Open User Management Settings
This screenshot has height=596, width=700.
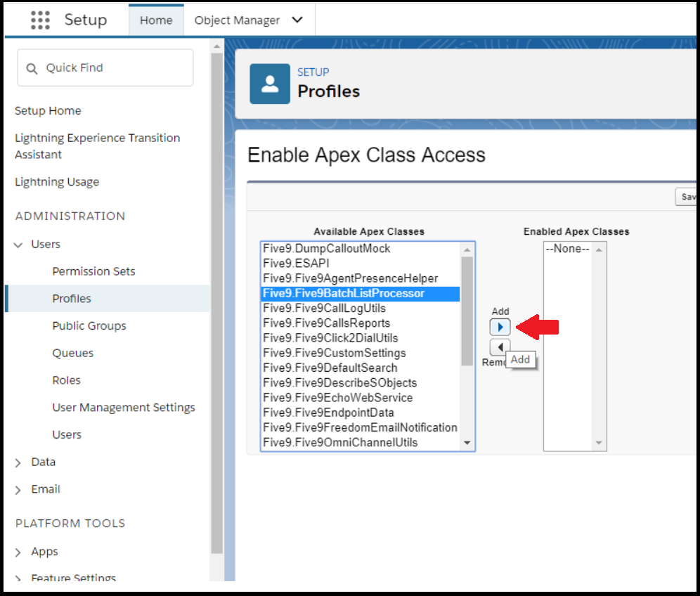click(x=124, y=407)
